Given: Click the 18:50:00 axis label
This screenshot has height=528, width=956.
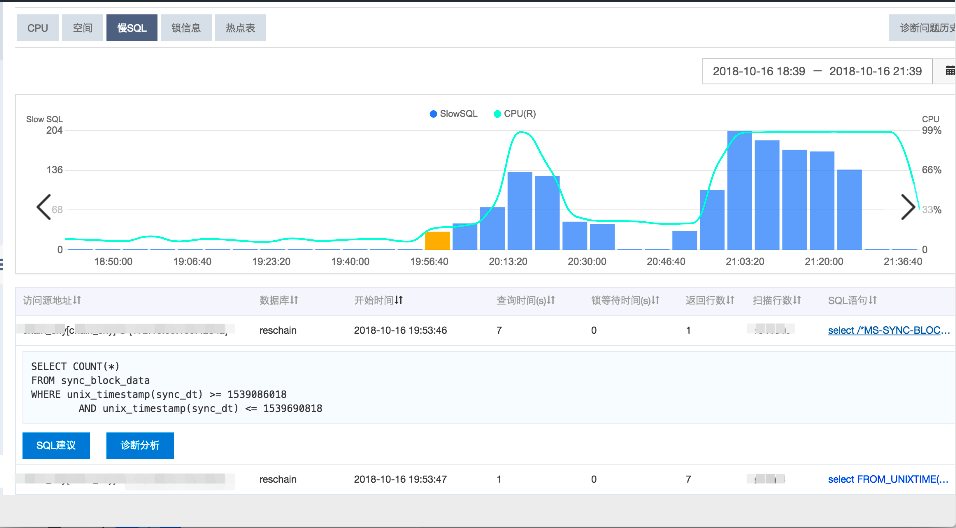Looking at the screenshot, I should click(113, 262).
